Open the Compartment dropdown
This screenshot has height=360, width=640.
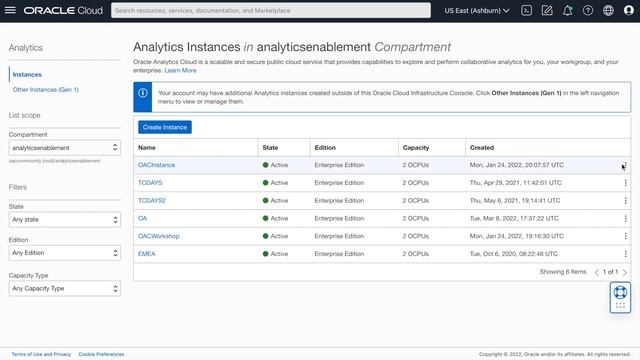[x=64, y=147]
